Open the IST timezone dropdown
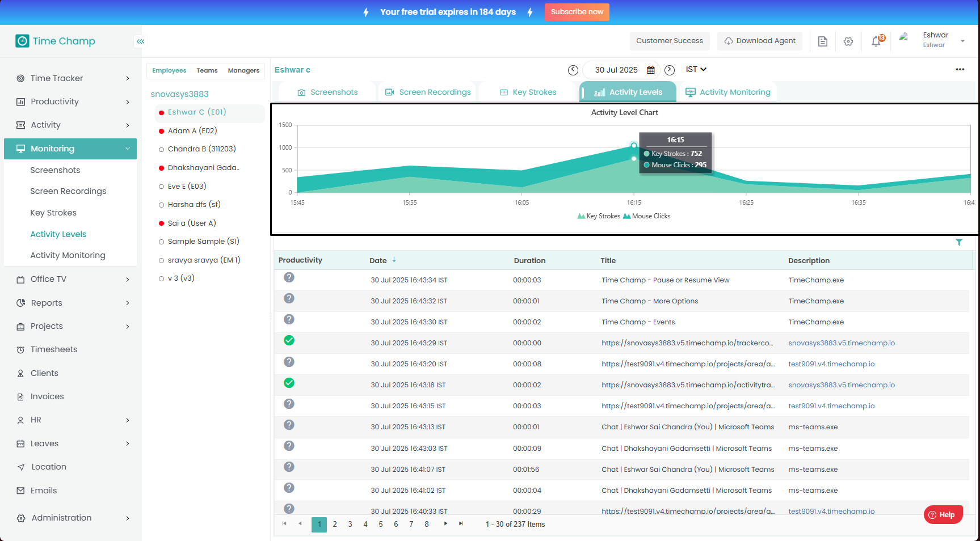 tap(696, 69)
